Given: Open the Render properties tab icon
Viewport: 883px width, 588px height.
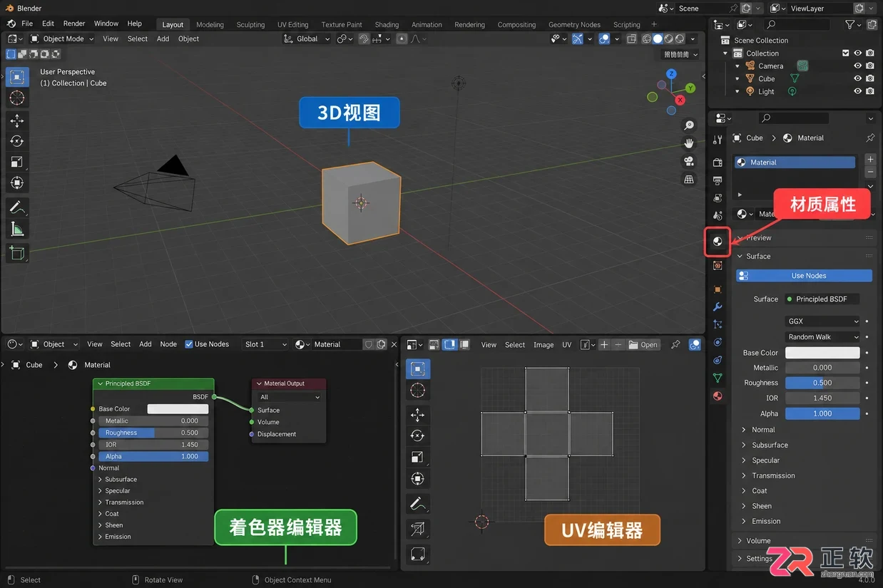Looking at the screenshot, I should click(718, 163).
